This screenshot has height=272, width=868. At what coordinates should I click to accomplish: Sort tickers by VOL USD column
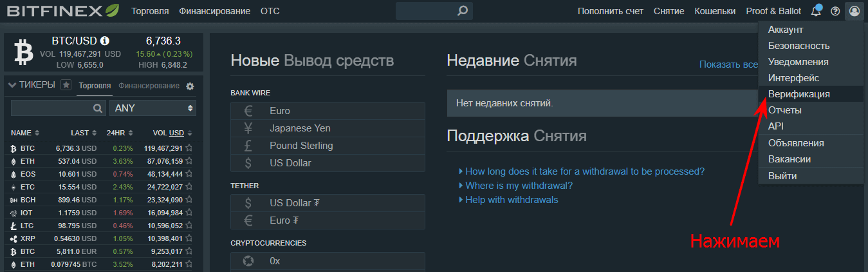(172, 133)
